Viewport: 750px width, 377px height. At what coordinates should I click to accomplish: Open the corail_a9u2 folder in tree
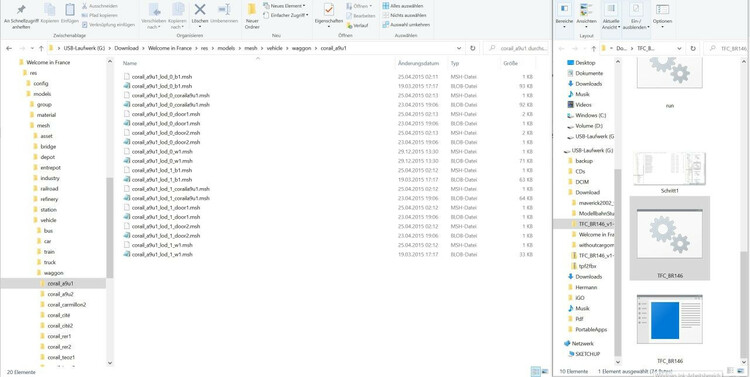coord(60,294)
